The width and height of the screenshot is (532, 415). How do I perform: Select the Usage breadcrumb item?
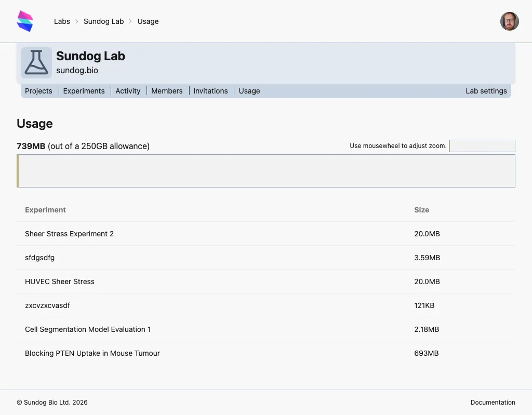(x=148, y=21)
